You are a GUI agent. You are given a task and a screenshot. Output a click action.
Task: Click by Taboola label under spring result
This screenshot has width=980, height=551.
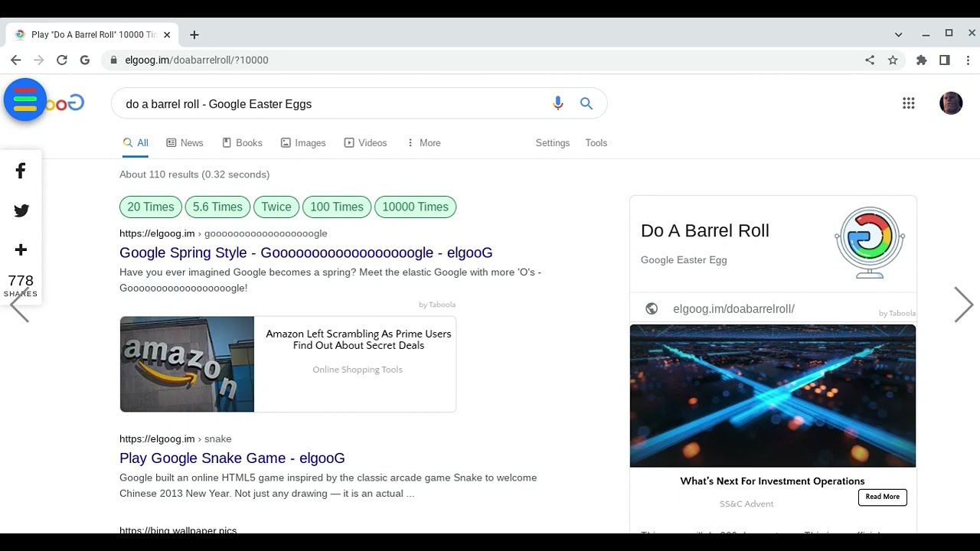point(437,305)
